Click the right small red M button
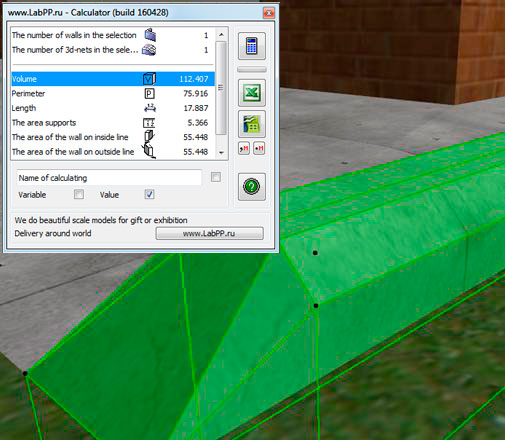Image resolution: width=505 pixels, height=440 pixels. (x=259, y=148)
